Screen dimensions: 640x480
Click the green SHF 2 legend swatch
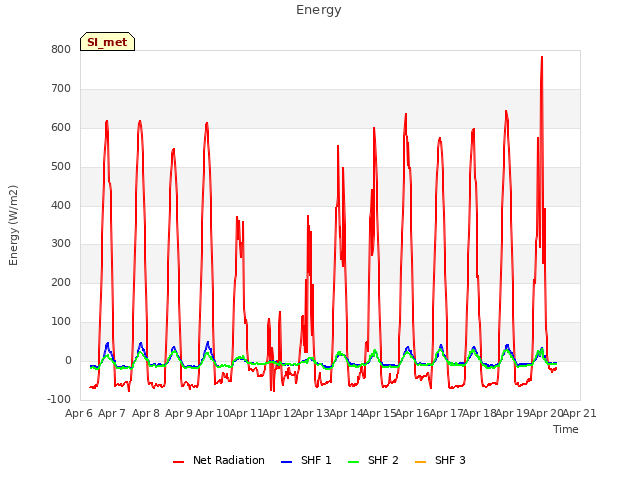tap(353, 462)
